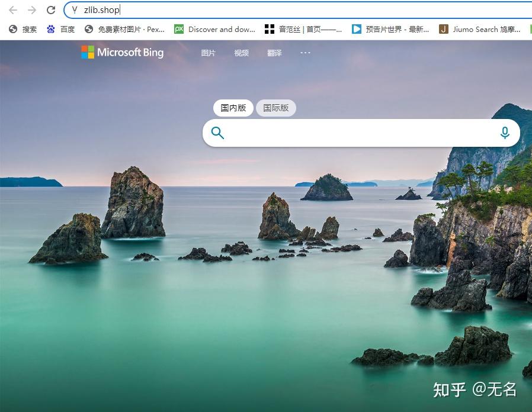Open the Bing ... overflow menu
The image size is (532, 412).
point(305,53)
